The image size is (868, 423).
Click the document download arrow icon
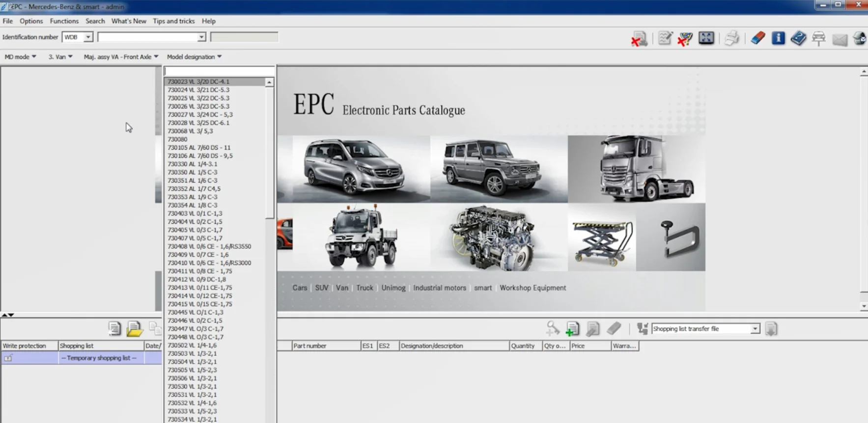point(771,329)
